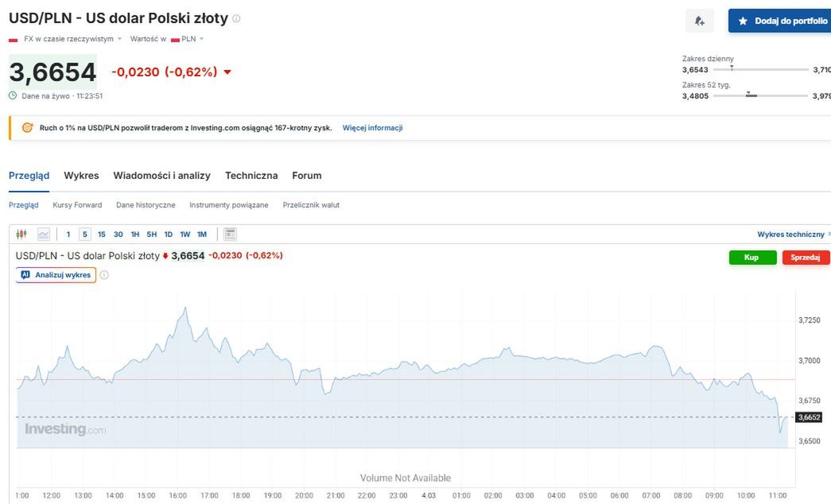Screen dimensions: 831x504
Task: Create a price alert with bell icon
Action: pyautogui.click(x=700, y=21)
